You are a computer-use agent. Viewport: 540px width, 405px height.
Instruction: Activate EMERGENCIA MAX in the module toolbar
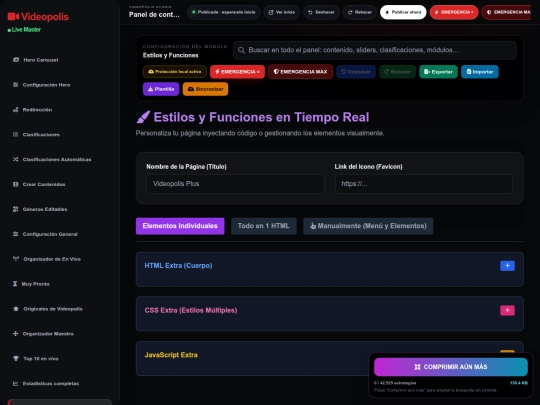pyautogui.click(x=300, y=72)
